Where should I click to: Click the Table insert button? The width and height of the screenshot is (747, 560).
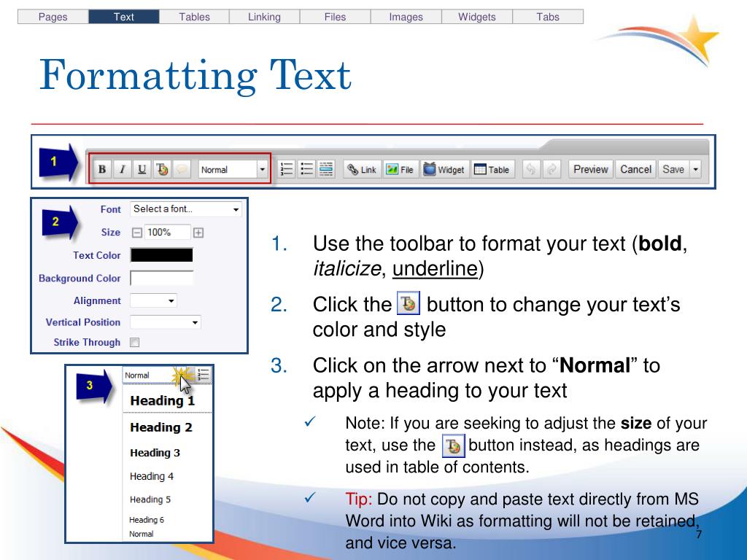492,169
